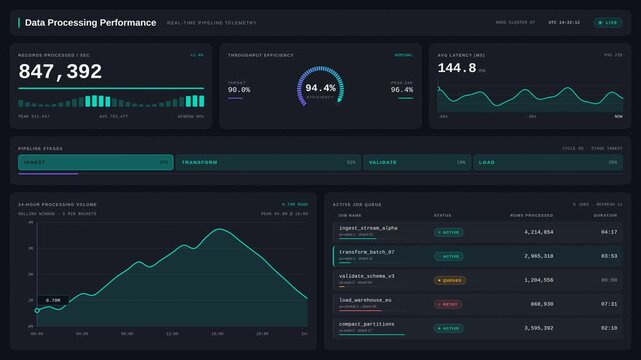Click the compact_partitions progress bar
Screen dimensions: 641x360
tap(372, 335)
